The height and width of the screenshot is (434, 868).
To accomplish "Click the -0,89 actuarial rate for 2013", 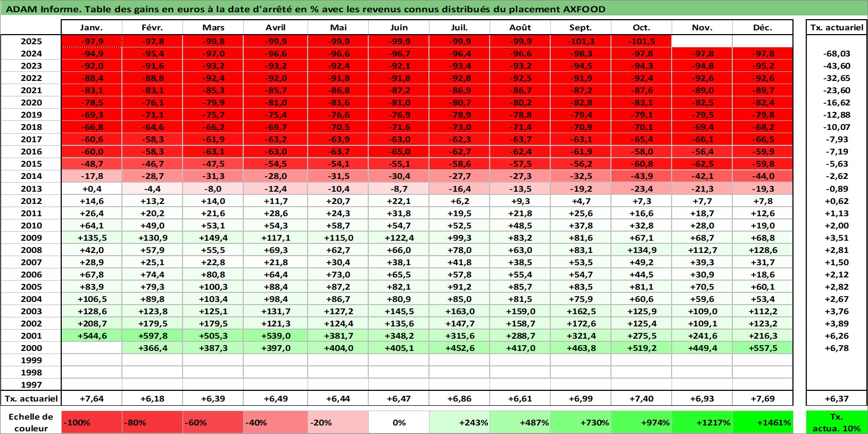I will [x=837, y=189].
